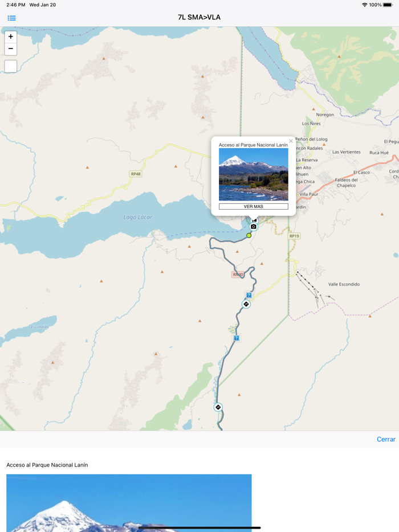Close the Parque Nacional Lanín popup
Screen dimensions: 399x532
291,141
